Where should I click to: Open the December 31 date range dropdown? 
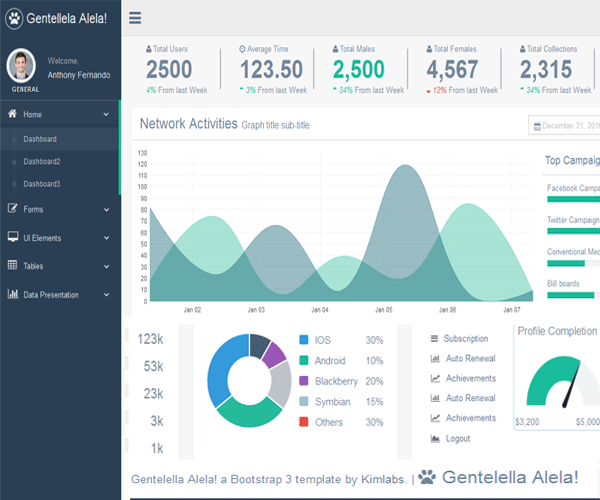coord(564,125)
